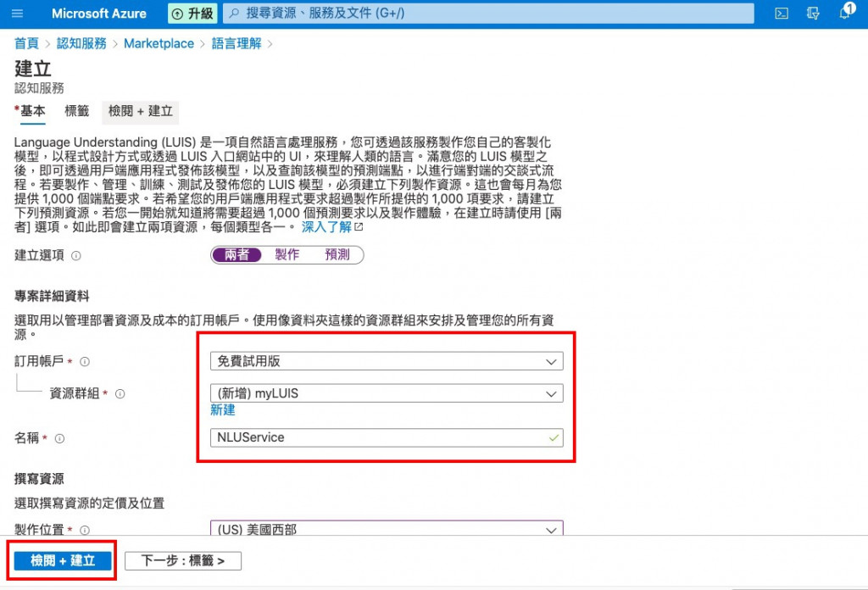This screenshot has width=868, height=590.
Task: Click the 建立 page title
Action: coord(33,69)
